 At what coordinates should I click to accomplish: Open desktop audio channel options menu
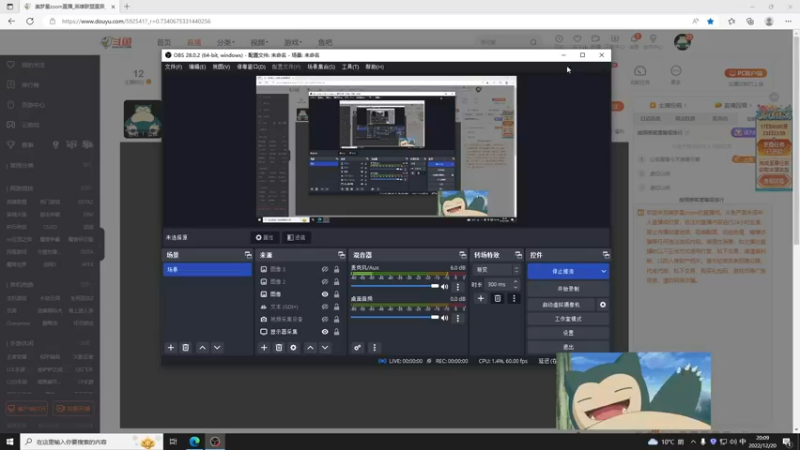click(458, 318)
